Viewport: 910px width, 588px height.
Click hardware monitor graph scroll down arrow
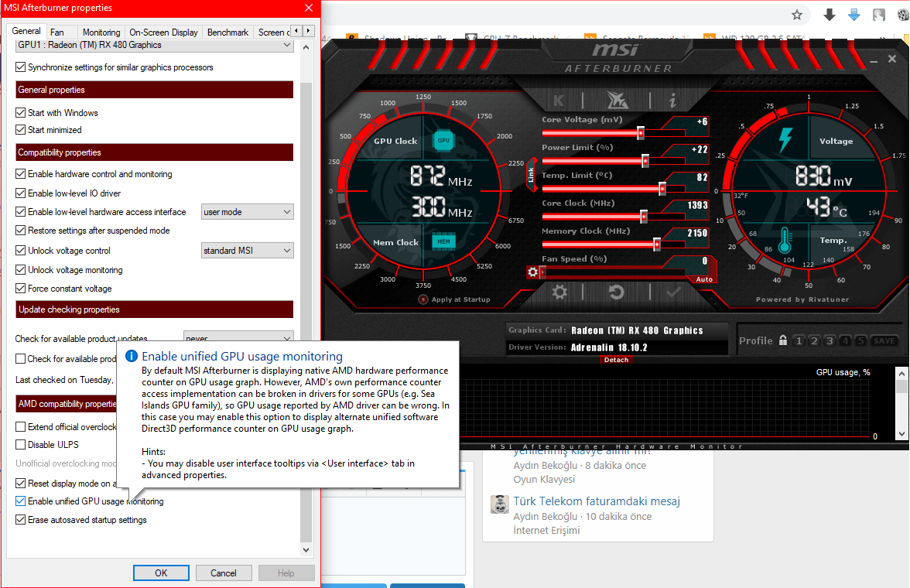(x=901, y=433)
